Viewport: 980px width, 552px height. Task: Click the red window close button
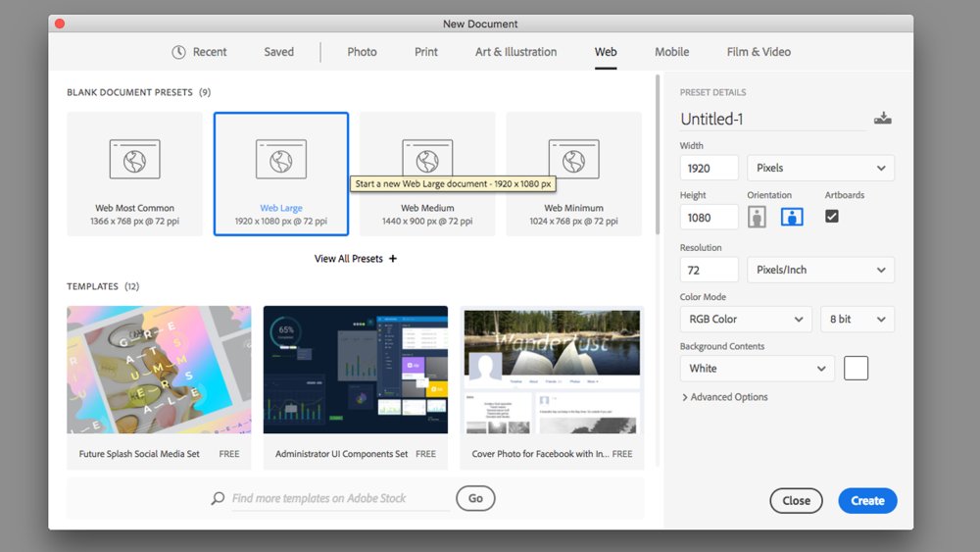click(x=60, y=24)
